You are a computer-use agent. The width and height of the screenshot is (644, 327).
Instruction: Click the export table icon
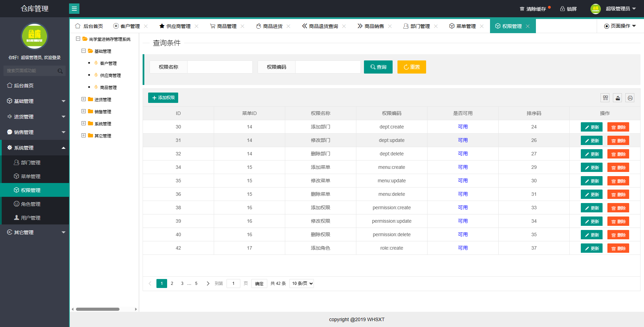coord(617,98)
